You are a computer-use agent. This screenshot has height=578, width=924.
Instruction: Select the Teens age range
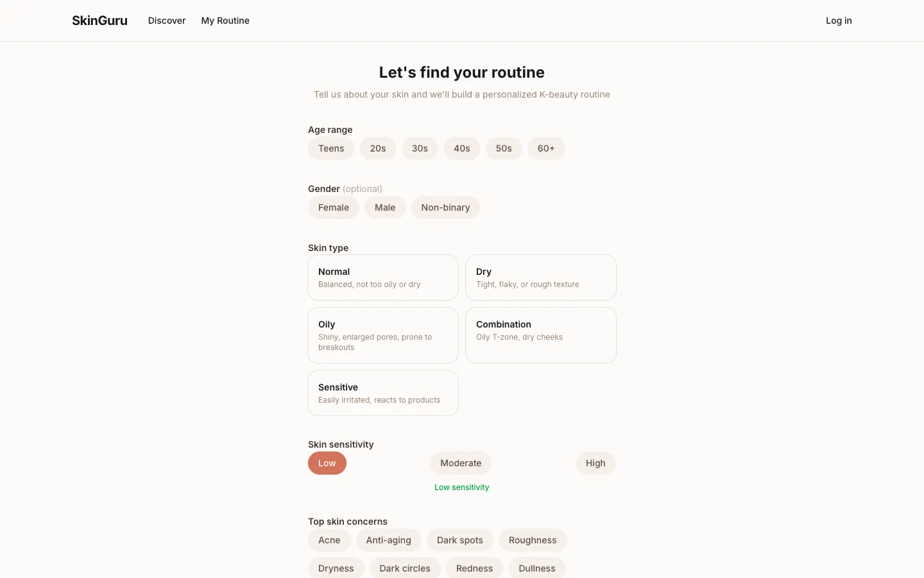pyautogui.click(x=331, y=148)
